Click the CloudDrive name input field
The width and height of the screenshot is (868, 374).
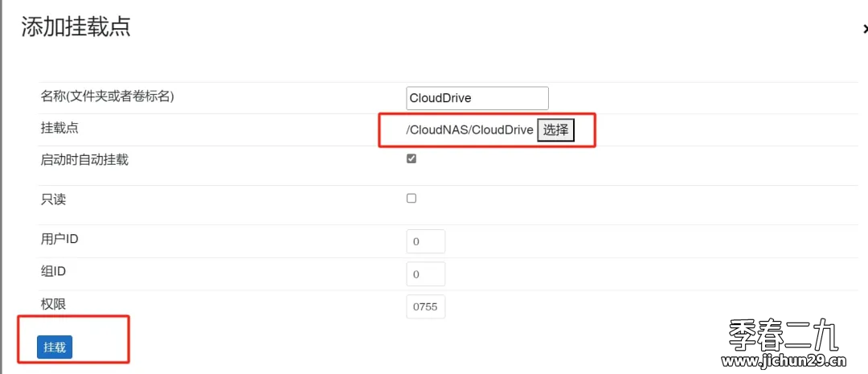(477, 98)
